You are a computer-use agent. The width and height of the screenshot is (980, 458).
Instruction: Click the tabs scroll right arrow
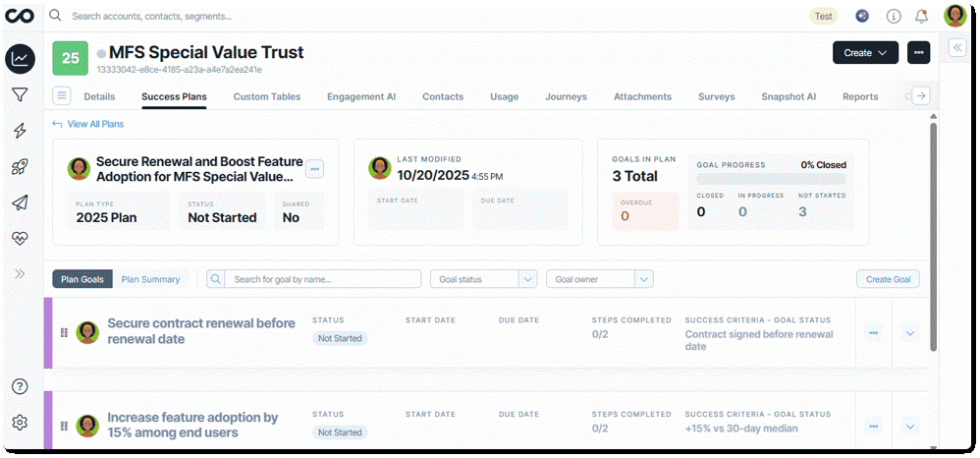920,95
